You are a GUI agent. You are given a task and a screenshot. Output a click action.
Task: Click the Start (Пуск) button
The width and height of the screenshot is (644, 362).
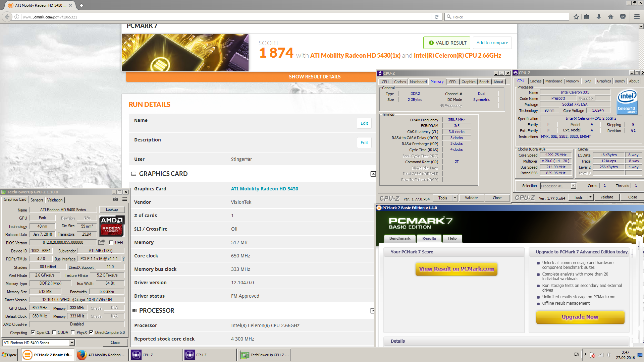tap(9, 355)
